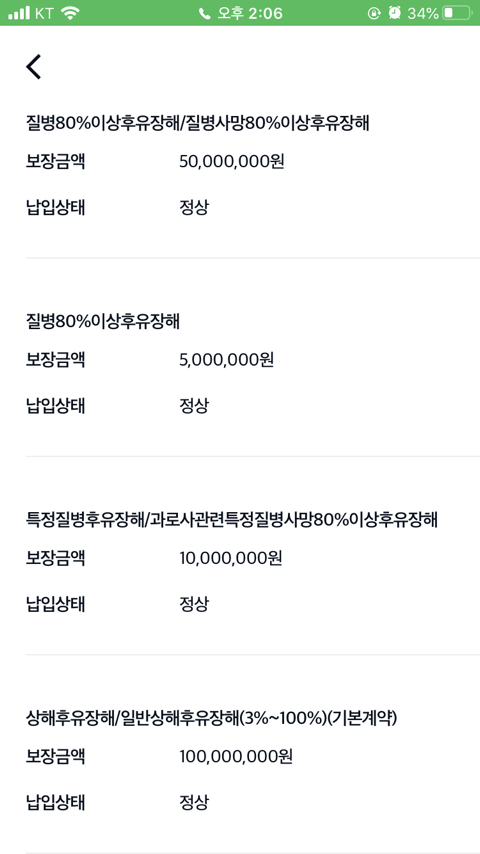Tap the phone call icon in status bar
480x854 pixels.
coord(205,14)
